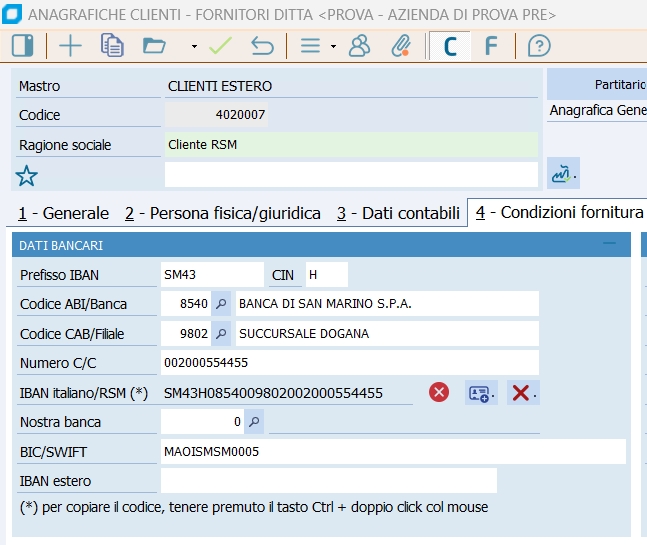This screenshot has height=545, width=647.
Task: Duplicate record with the copy icon
Action: 112,45
